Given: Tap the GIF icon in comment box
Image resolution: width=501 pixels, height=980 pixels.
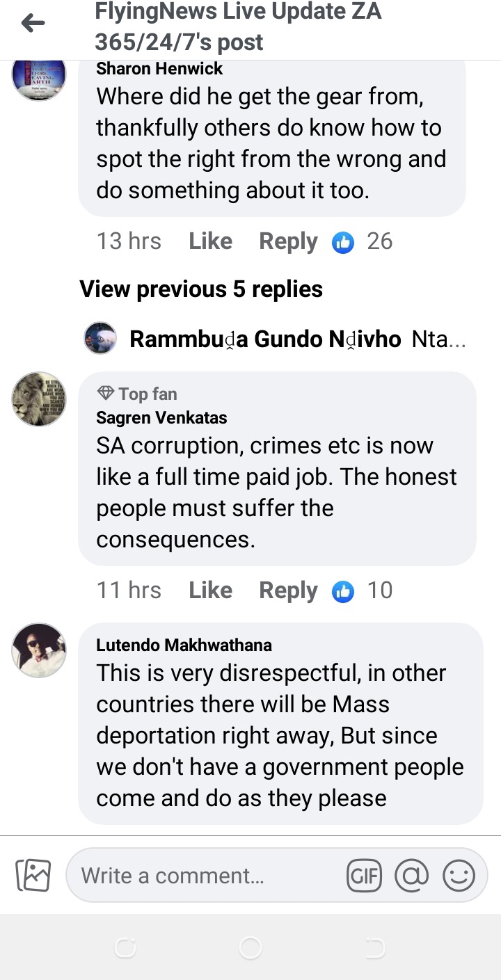Looking at the screenshot, I should click(364, 875).
